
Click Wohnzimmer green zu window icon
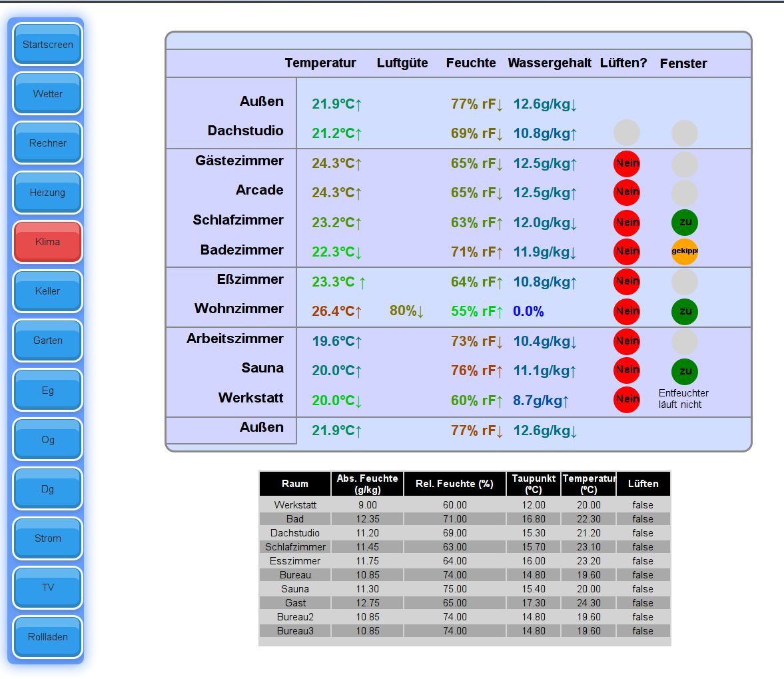pos(685,311)
